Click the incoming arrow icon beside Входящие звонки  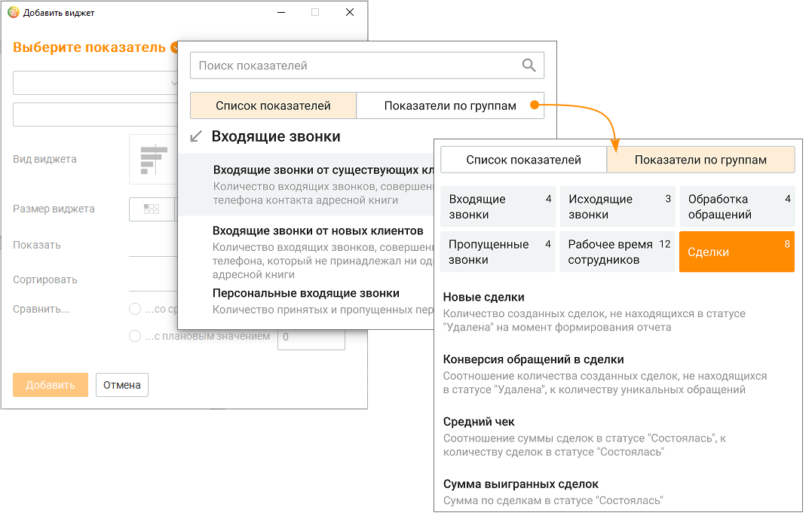(196, 136)
